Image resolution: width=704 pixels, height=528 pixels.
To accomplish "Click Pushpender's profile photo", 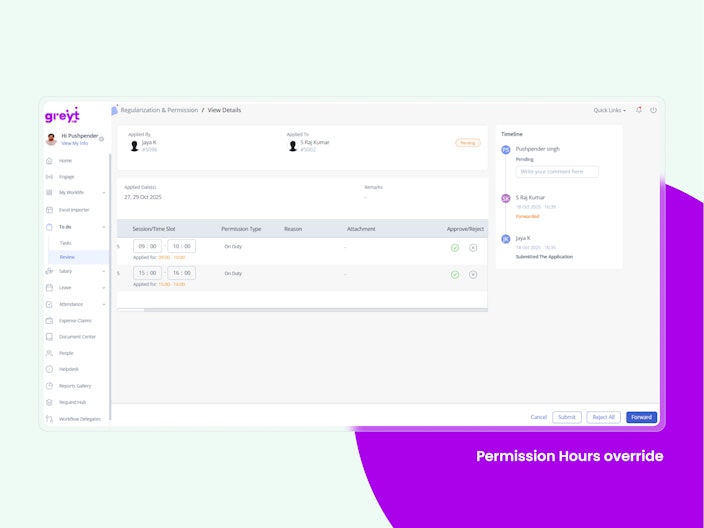I will (51, 139).
